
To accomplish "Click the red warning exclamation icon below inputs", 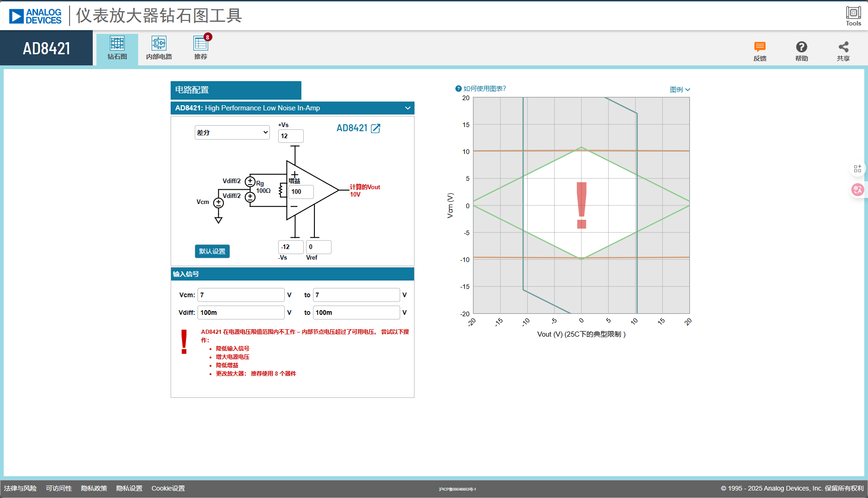I will coord(184,342).
